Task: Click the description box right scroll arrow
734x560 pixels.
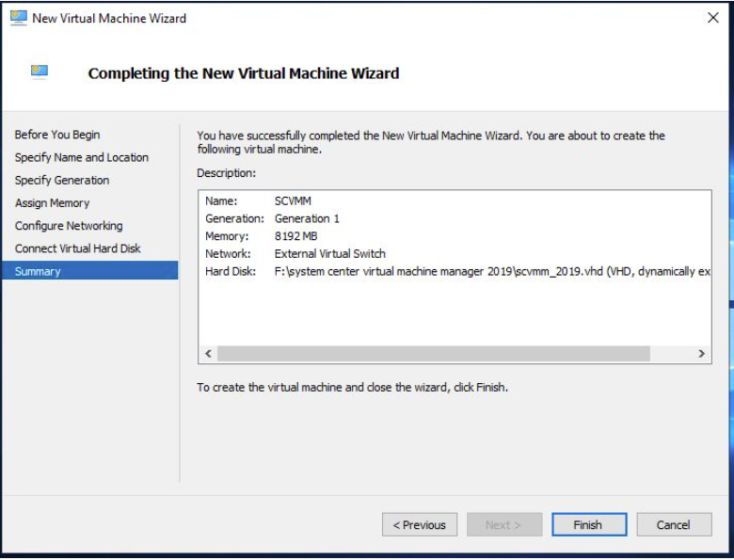Action: coord(701,354)
